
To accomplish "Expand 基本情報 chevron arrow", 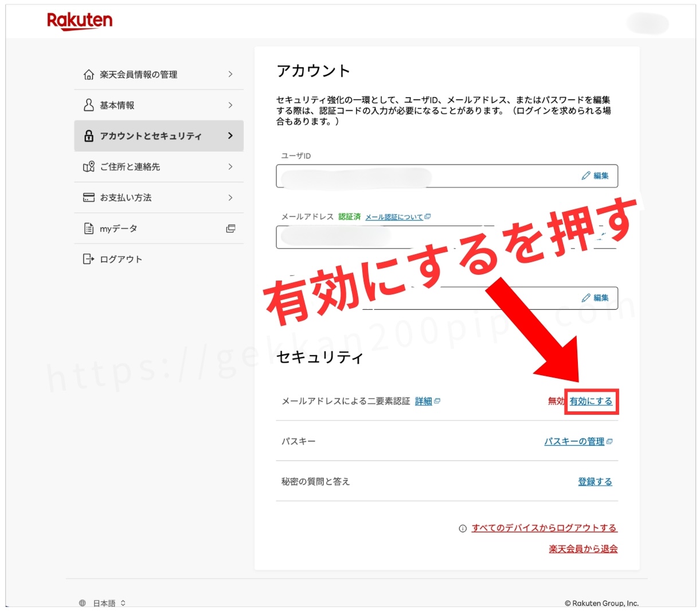I will (x=230, y=105).
